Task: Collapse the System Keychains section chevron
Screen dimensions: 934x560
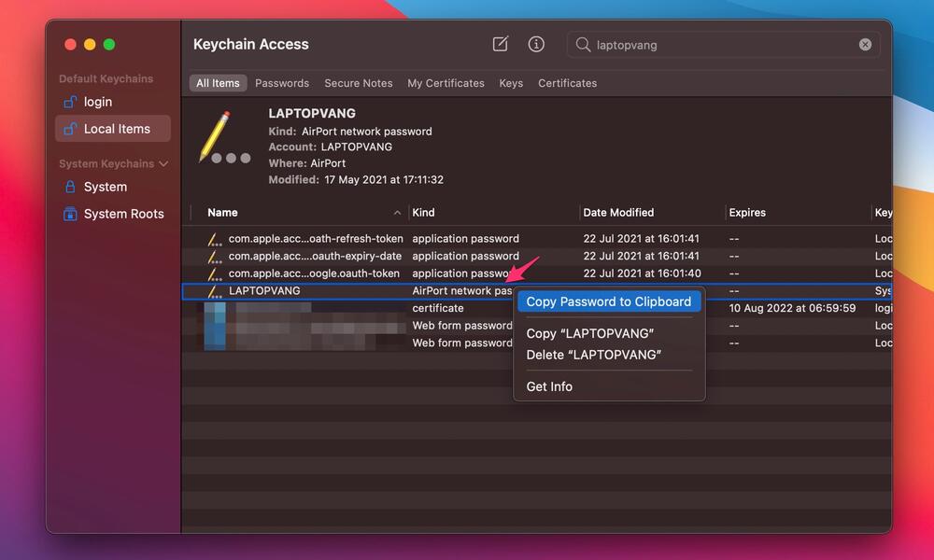Action: pyautogui.click(x=163, y=163)
